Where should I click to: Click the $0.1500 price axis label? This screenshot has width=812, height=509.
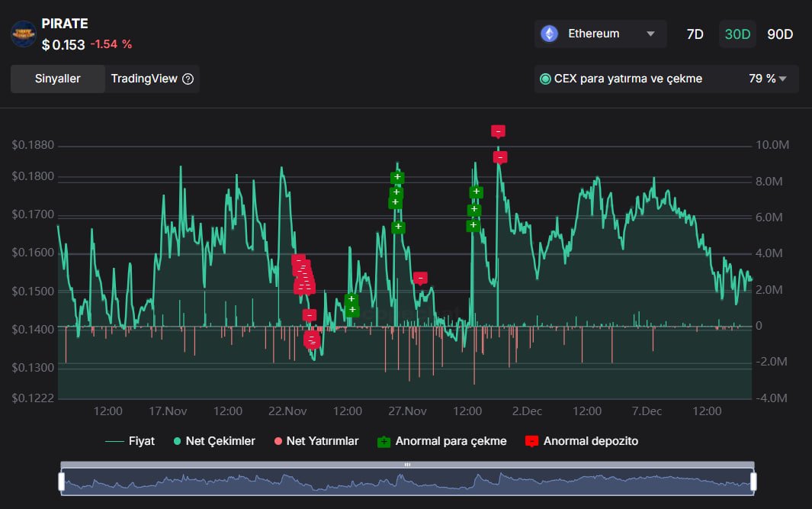(x=33, y=292)
